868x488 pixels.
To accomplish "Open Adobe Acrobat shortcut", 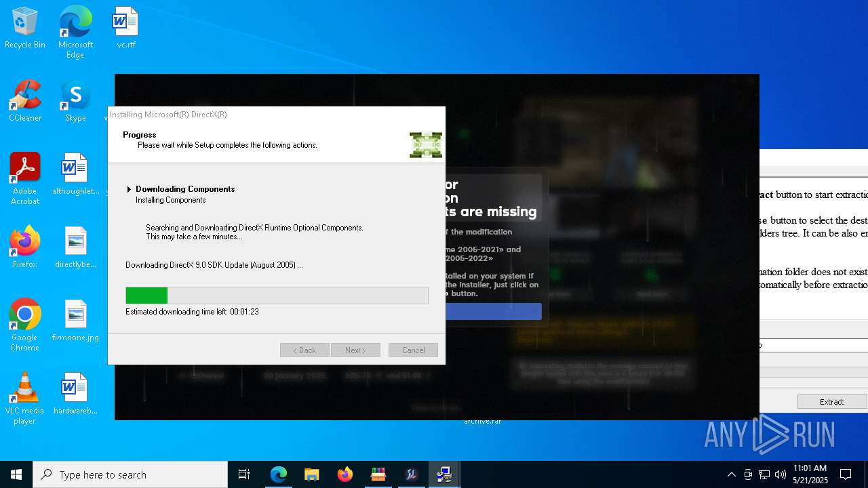I will (25, 179).
